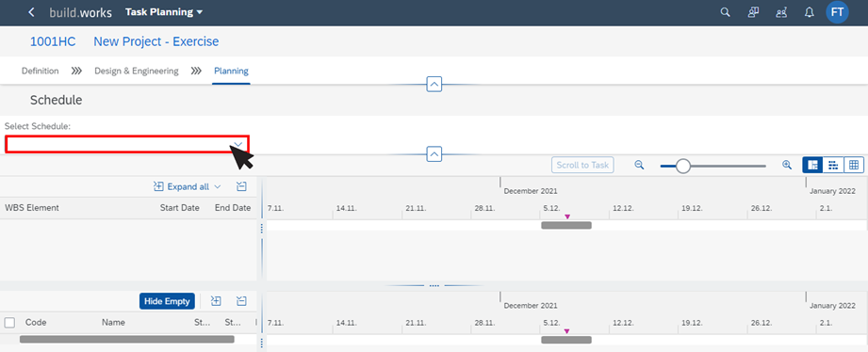This screenshot has height=352, width=868.
Task: Click the back arrow in header
Action: [x=31, y=12]
